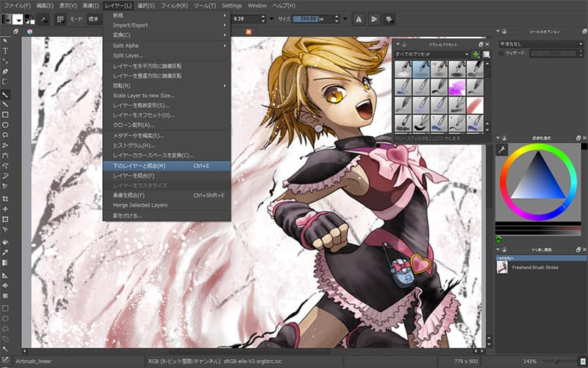Select the Rectangular Selection tool
This screenshot has width=588, height=368.
coord(5,308)
